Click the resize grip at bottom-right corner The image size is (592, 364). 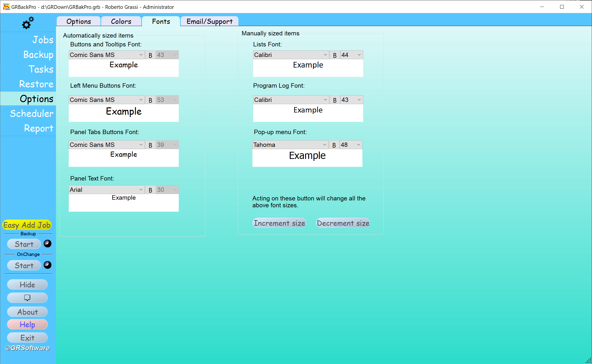click(589, 361)
